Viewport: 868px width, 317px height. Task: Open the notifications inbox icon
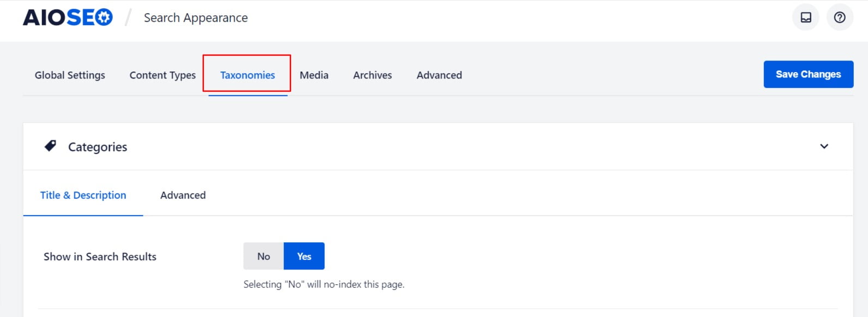pos(805,17)
